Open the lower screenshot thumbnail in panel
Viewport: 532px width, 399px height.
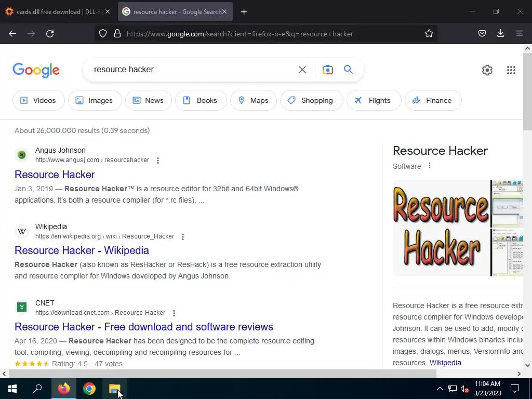(508, 252)
